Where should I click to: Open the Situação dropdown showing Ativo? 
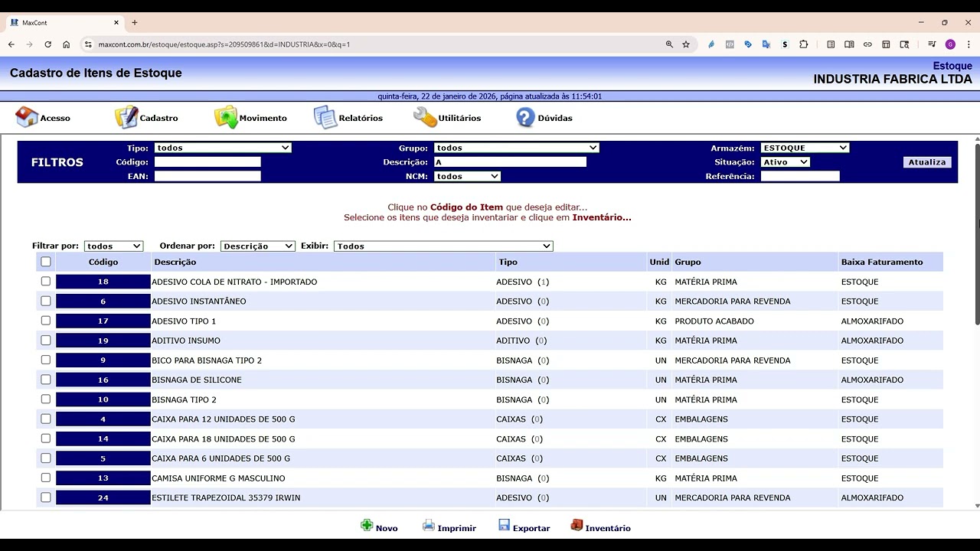pos(786,162)
